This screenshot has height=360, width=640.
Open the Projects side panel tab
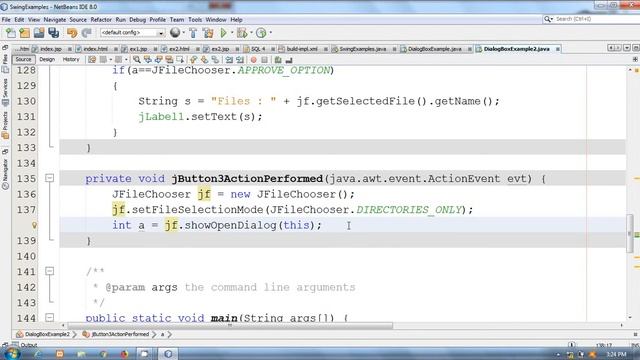[5, 125]
